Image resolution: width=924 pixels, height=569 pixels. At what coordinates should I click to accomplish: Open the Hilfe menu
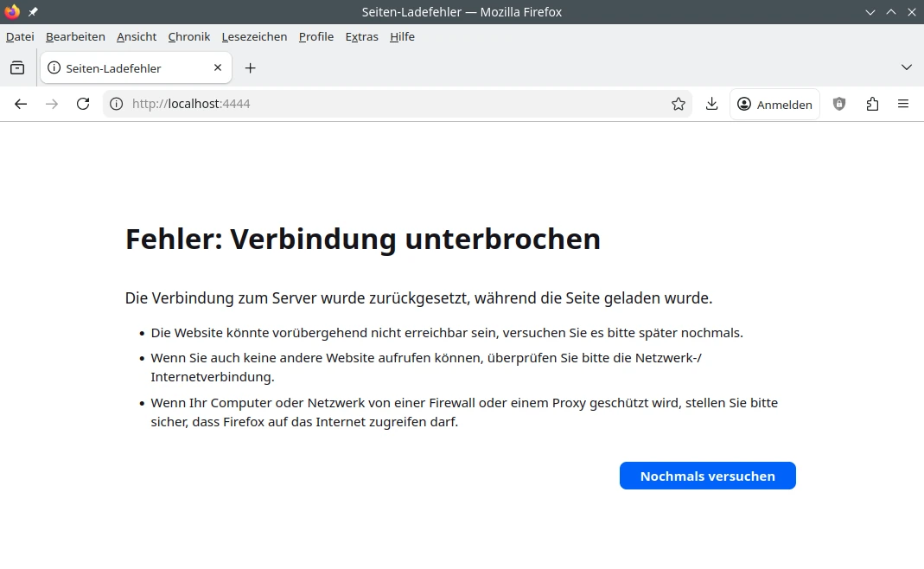pyautogui.click(x=403, y=36)
